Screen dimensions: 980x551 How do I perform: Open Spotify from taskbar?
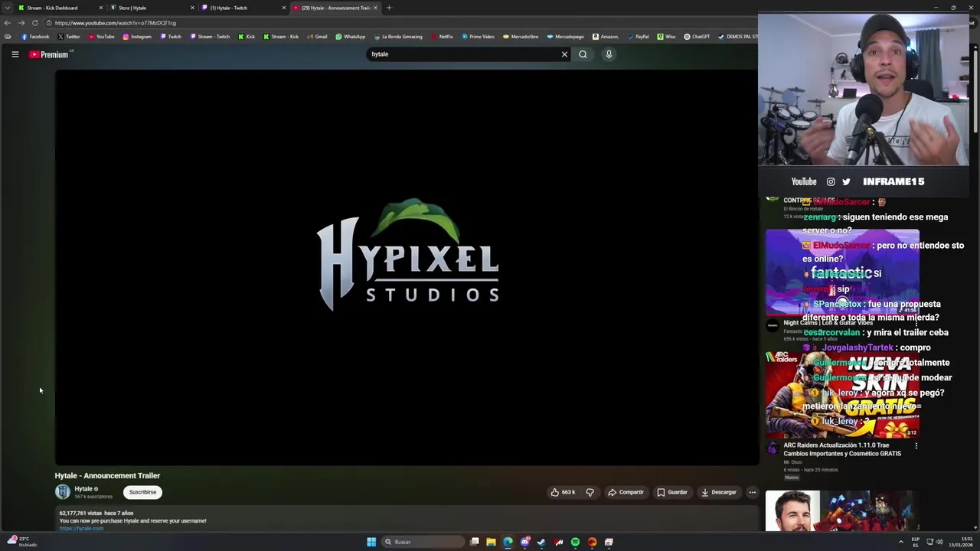[x=575, y=542]
